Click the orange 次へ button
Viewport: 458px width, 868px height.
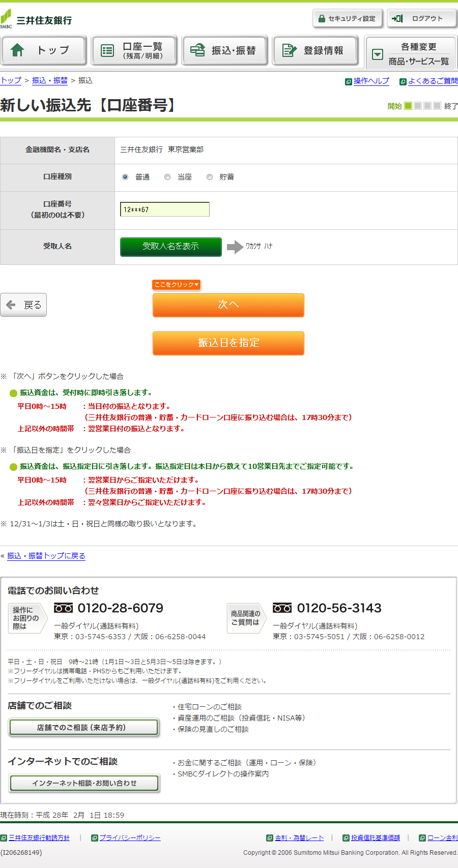coord(228,305)
